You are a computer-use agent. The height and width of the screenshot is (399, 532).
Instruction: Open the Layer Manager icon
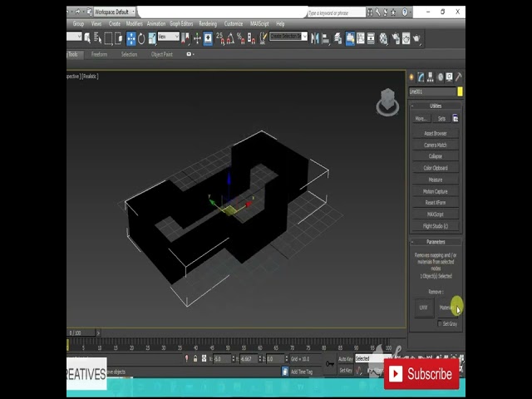coord(338,38)
